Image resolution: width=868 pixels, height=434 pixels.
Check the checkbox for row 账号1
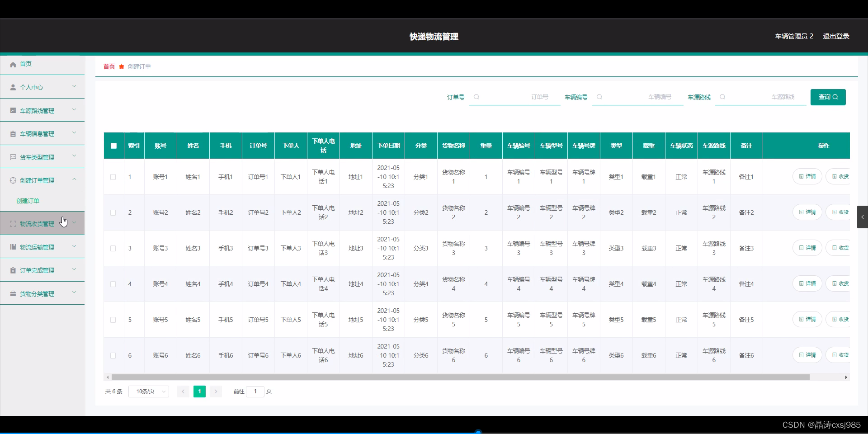click(113, 177)
